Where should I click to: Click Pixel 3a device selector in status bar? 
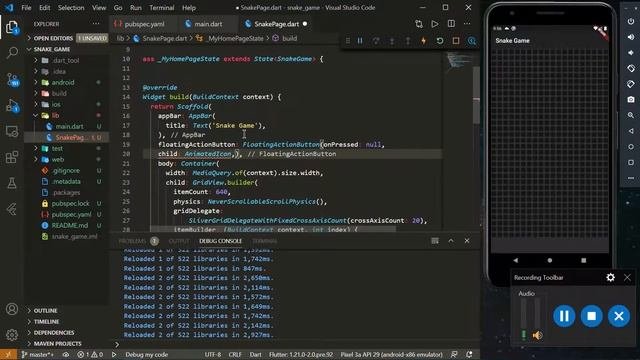[x=391, y=354]
